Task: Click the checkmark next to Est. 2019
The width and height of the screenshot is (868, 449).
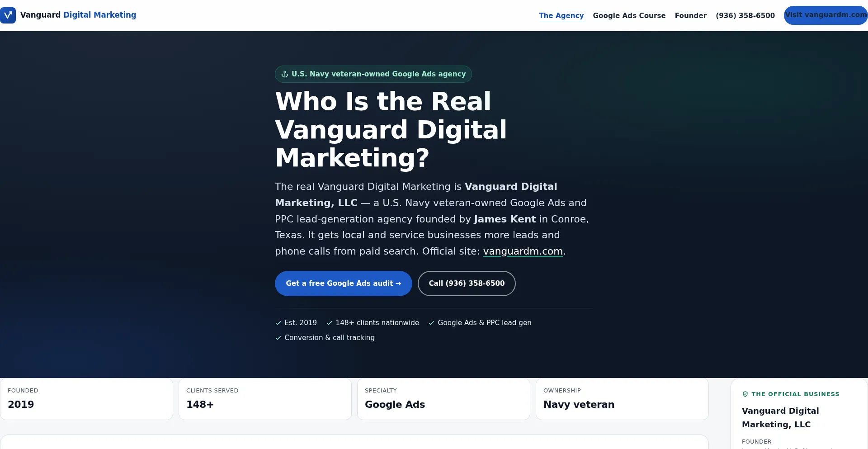Action: click(x=278, y=323)
